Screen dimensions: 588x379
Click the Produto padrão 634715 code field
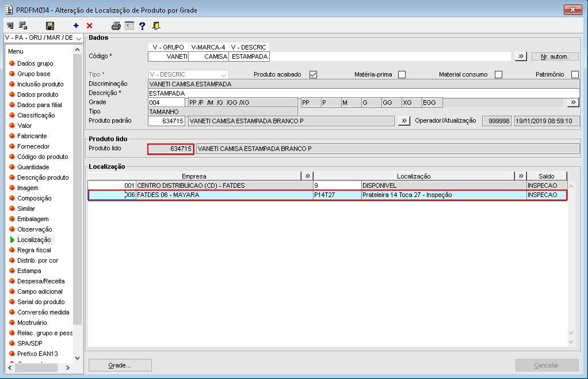click(166, 121)
